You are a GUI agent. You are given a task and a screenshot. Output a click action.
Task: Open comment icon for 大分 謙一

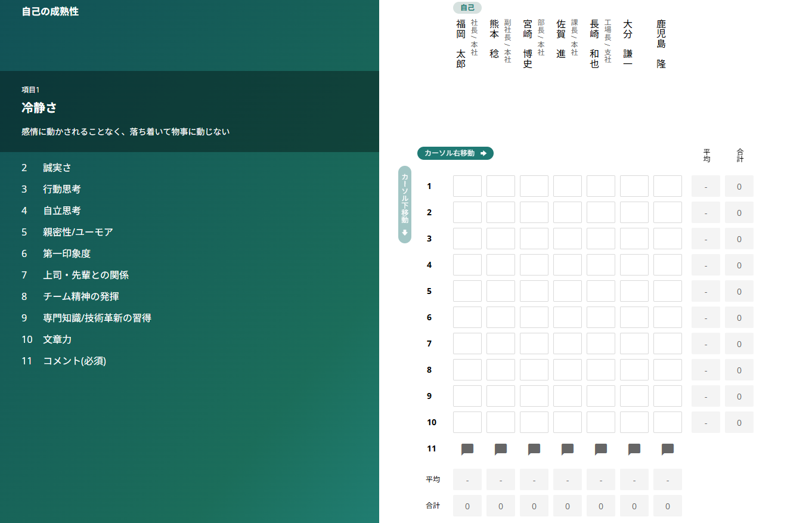(x=634, y=449)
